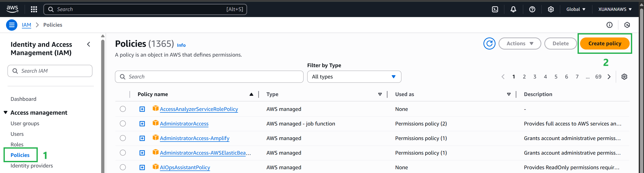
Task: Open the Filter by Type dropdown
Action: click(354, 77)
